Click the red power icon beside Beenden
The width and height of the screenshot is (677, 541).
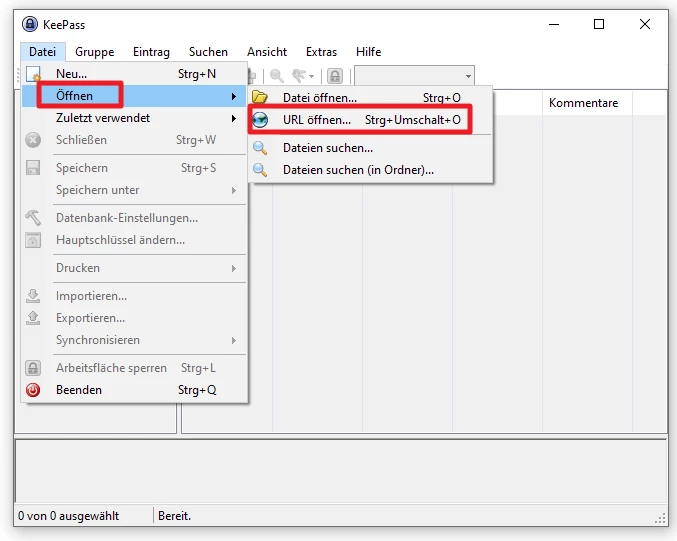(x=33, y=390)
